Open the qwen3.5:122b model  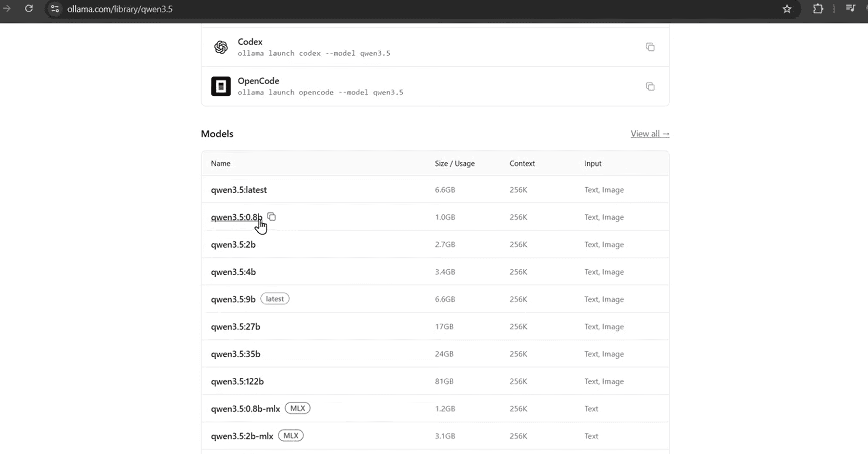(x=237, y=381)
